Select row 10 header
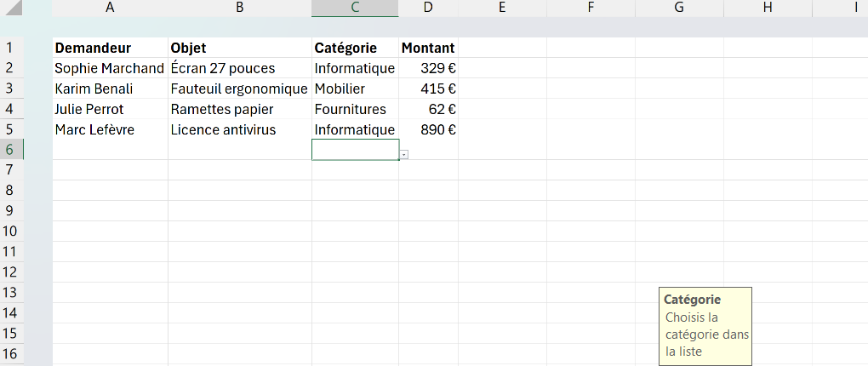 (12, 232)
